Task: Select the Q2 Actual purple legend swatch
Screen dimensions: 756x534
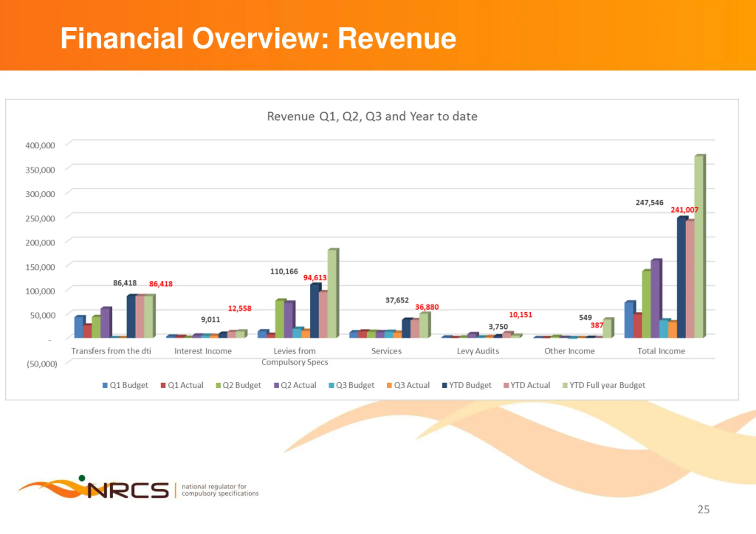Action: point(276,385)
